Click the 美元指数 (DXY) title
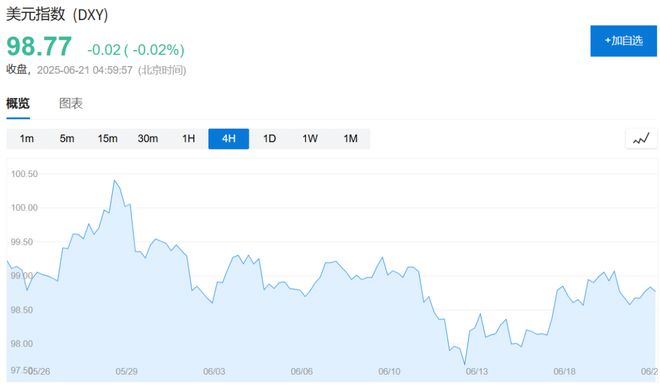Viewport: 660px width, 387px height. (x=57, y=15)
